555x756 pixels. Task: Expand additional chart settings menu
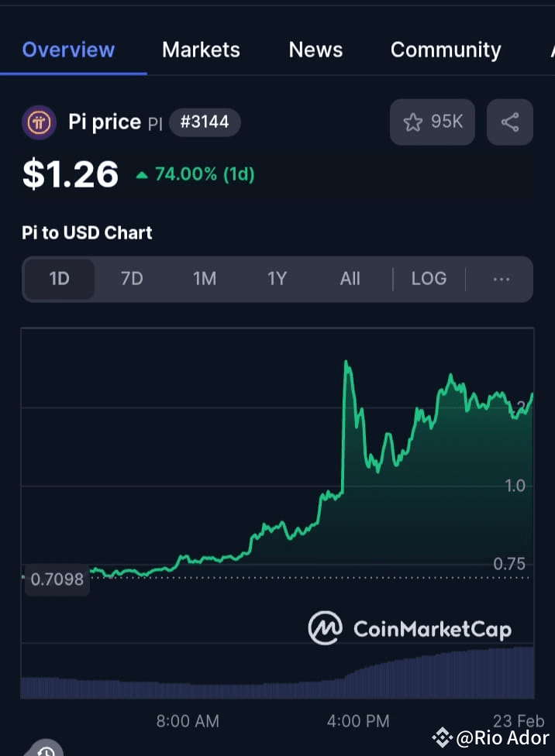(502, 278)
